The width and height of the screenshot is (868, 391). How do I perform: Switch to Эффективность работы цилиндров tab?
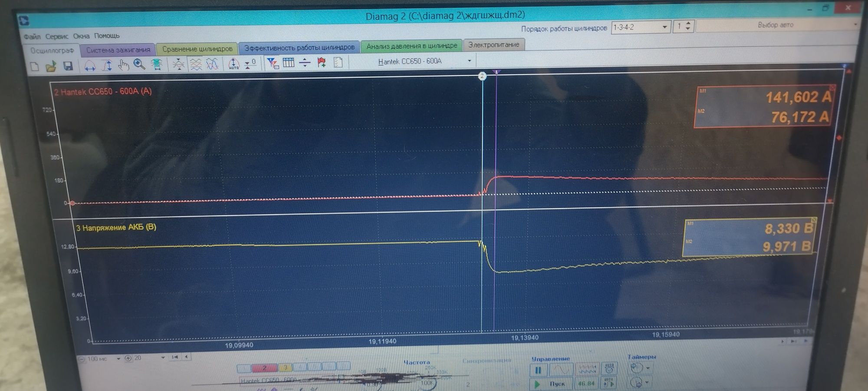point(299,47)
